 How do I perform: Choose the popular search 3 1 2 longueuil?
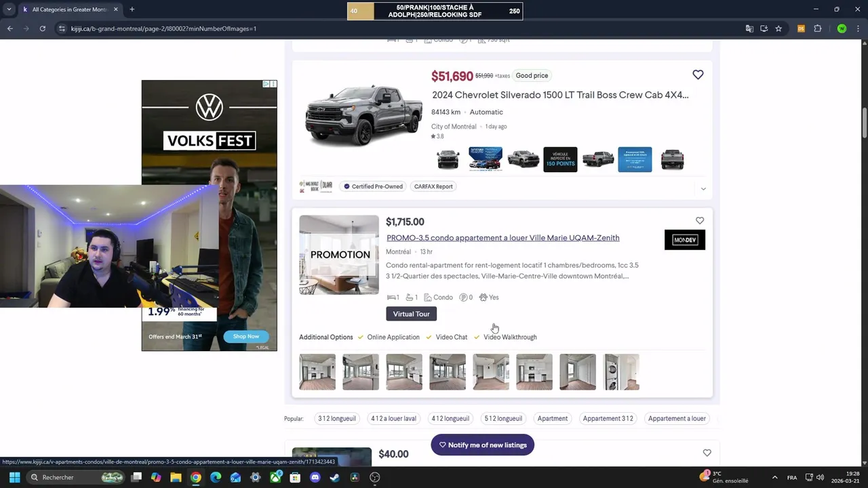337,418
